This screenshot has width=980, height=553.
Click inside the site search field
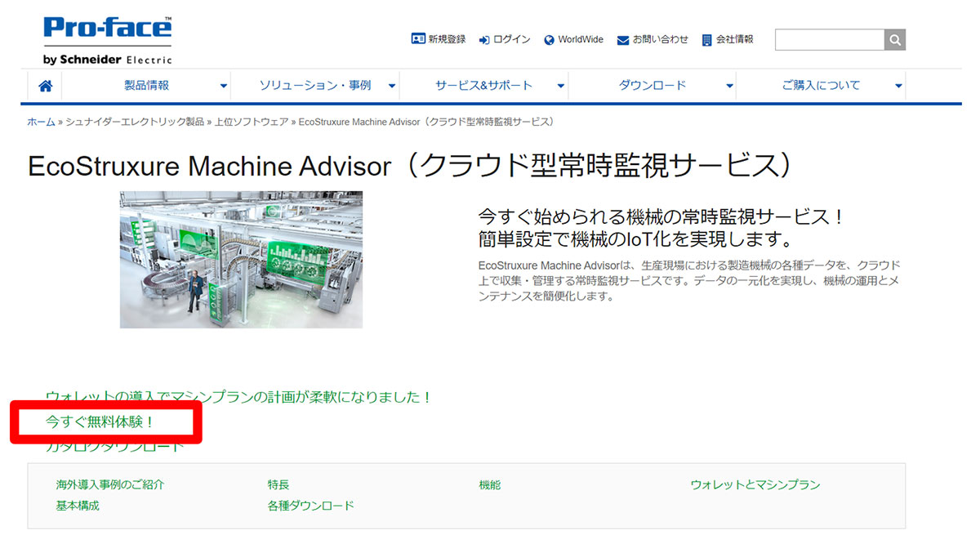point(829,39)
